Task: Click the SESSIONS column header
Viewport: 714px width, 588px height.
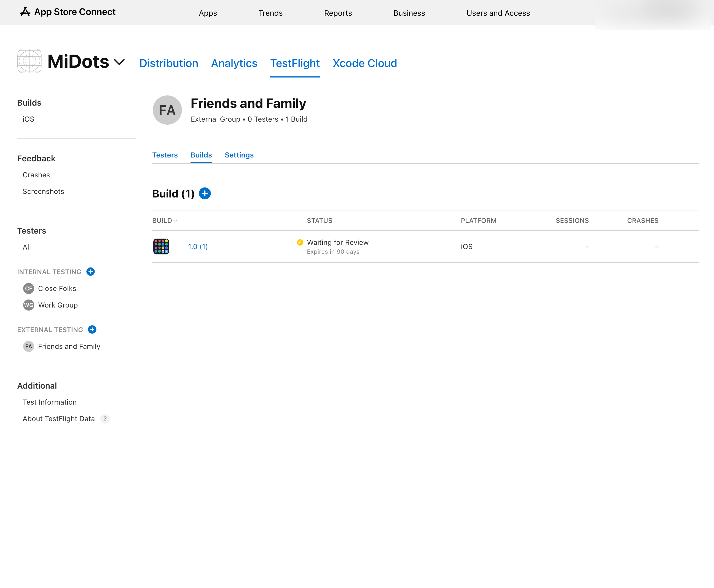Action: pos(572,221)
